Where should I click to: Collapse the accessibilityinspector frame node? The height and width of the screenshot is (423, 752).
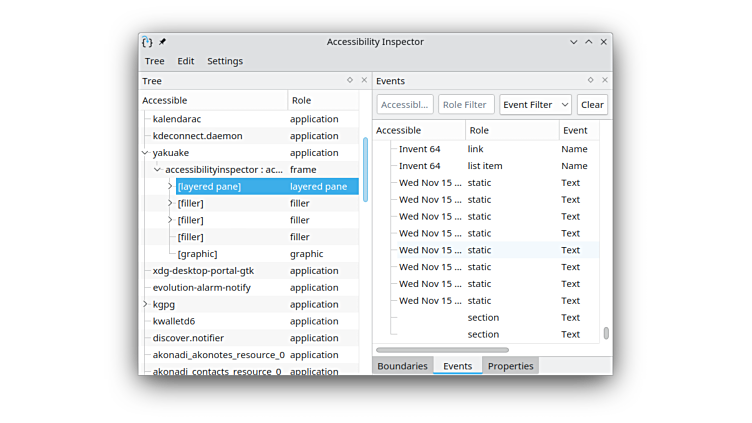(157, 170)
